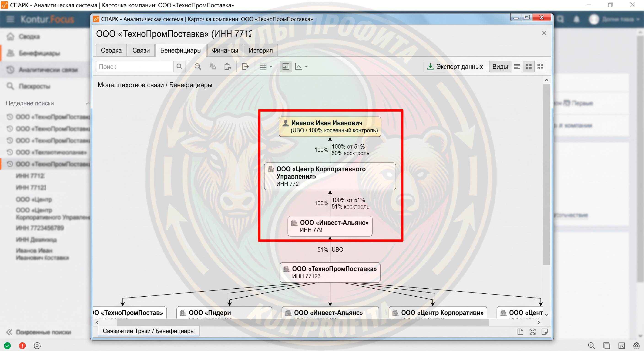Click the scroll-left arrow of horizontal scrollbar

tap(97, 322)
